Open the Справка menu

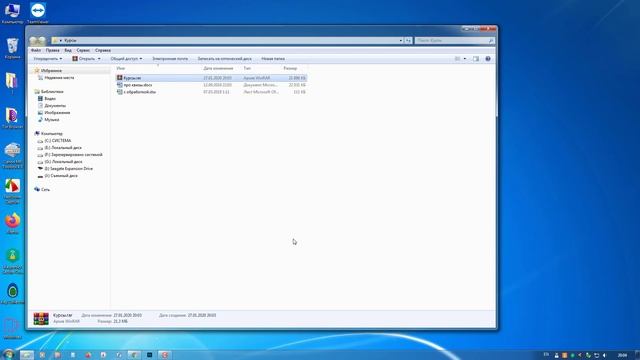point(103,50)
